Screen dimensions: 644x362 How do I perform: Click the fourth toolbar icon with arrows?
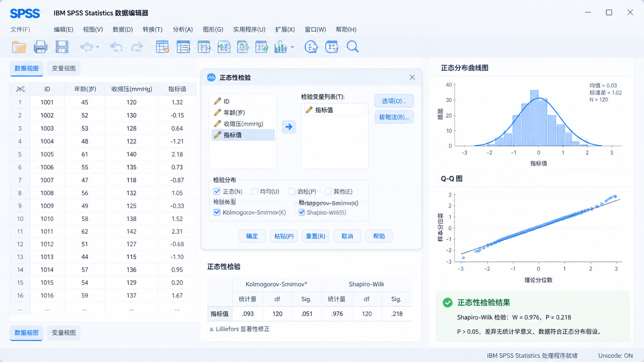pyautogui.click(x=224, y=47)
